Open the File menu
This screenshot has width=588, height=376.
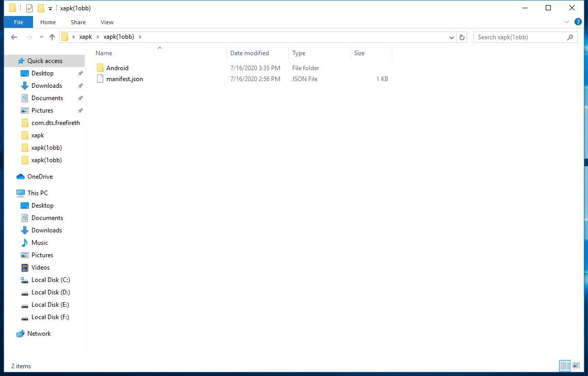pyautogui.click(x=18, y=22)
